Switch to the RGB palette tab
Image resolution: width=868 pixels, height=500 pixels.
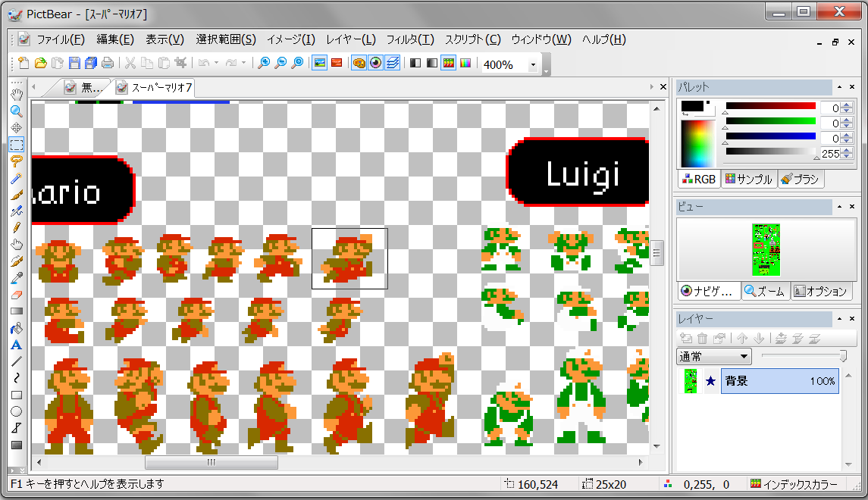(x=699, y=180)
